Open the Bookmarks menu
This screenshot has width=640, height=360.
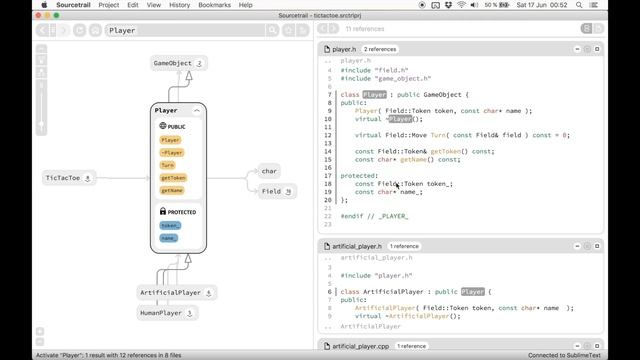pyautogui.click(x=214, y=5)
